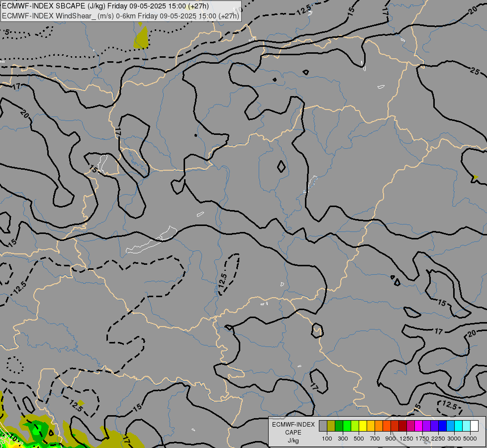Screen dimensions: 487x448
Task: Click the 'ECMWF-INDEX' title in legend box
Action: tap(293, 425)
